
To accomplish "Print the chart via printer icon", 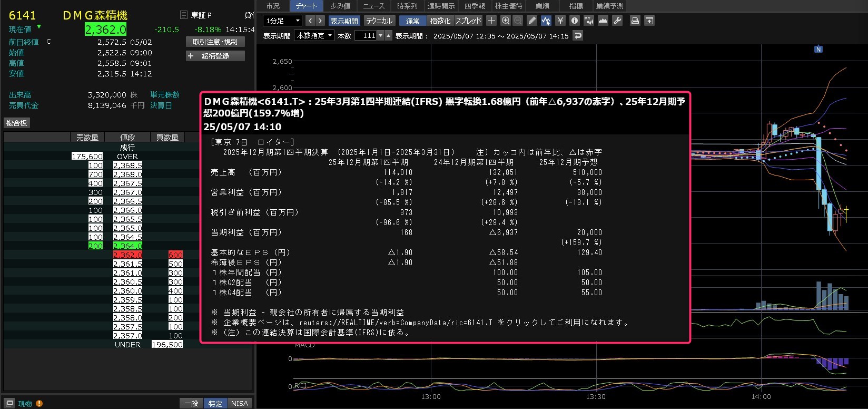I will (635, 21).
